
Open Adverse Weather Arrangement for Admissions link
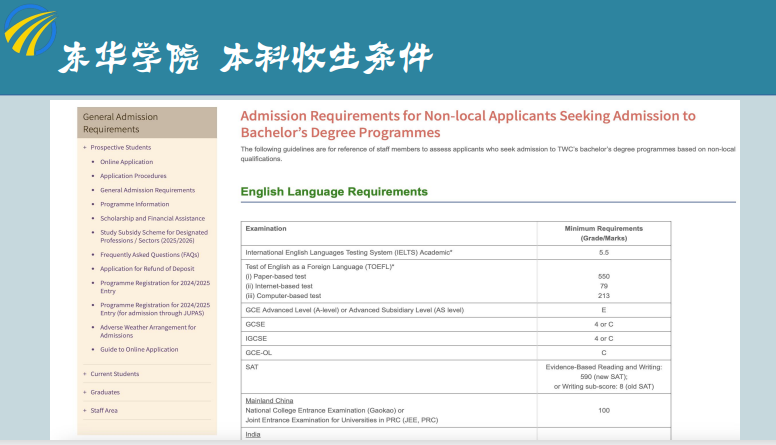coord(148,331)
